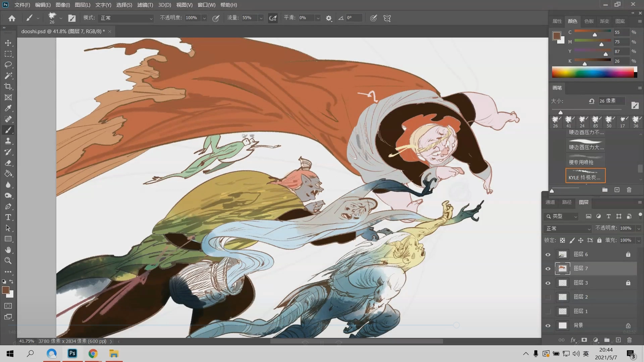Select the Type tool
The width and height of the screenshot is (644, 362).
tap(8, 217)
